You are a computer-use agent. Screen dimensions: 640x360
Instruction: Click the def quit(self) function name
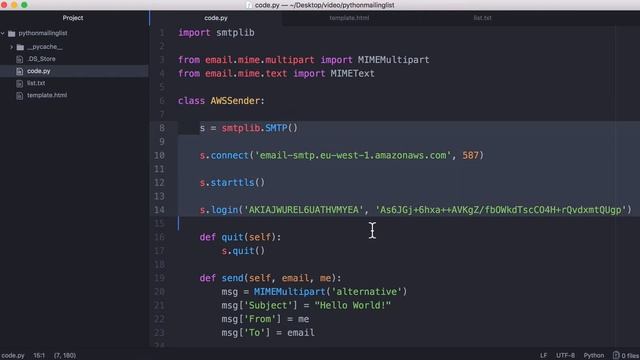pos(232,237)
